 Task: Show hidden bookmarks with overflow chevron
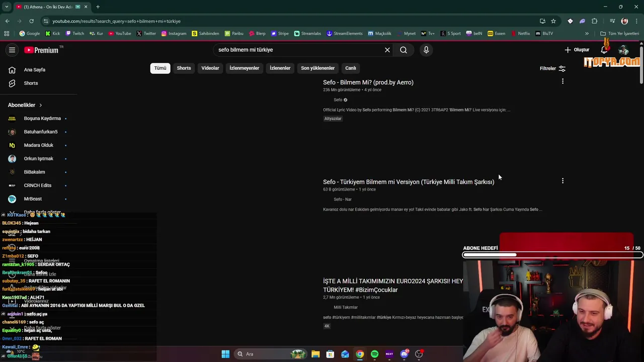tap(587, 33)
